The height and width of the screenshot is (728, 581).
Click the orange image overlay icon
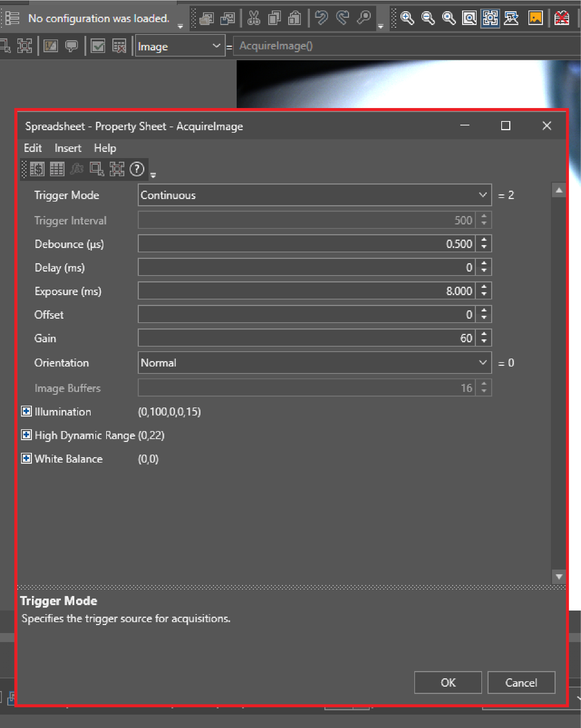535,18
